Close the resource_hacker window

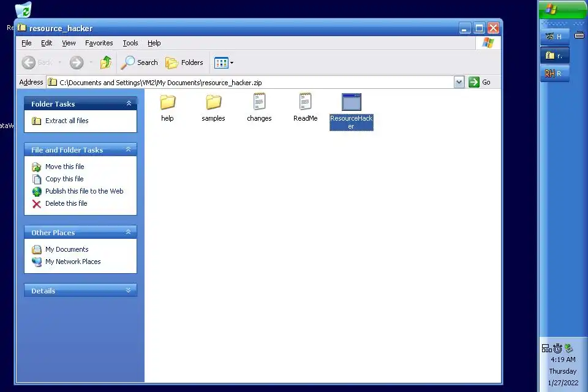tap(493, 28)
